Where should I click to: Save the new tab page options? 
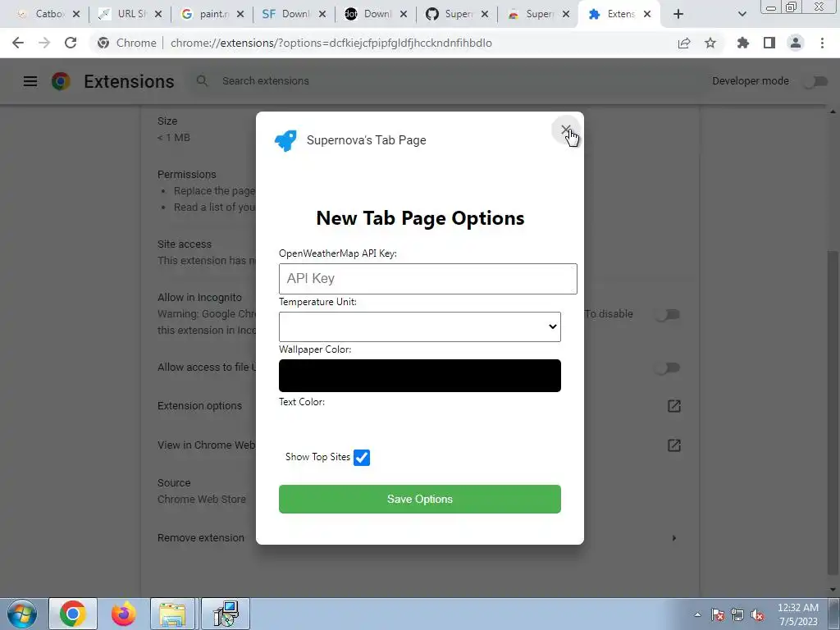pos(419,499)
